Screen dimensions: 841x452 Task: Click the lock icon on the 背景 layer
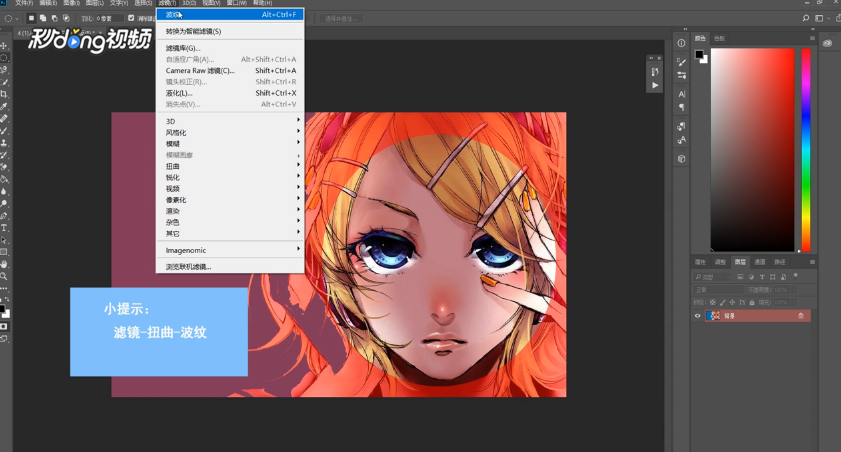pos(801,316)
